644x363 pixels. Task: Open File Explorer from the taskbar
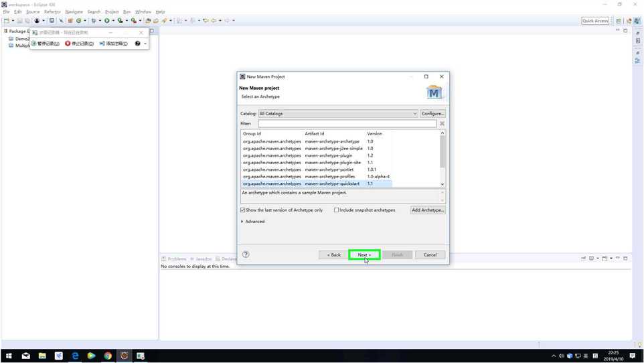[x=42, y=356]
